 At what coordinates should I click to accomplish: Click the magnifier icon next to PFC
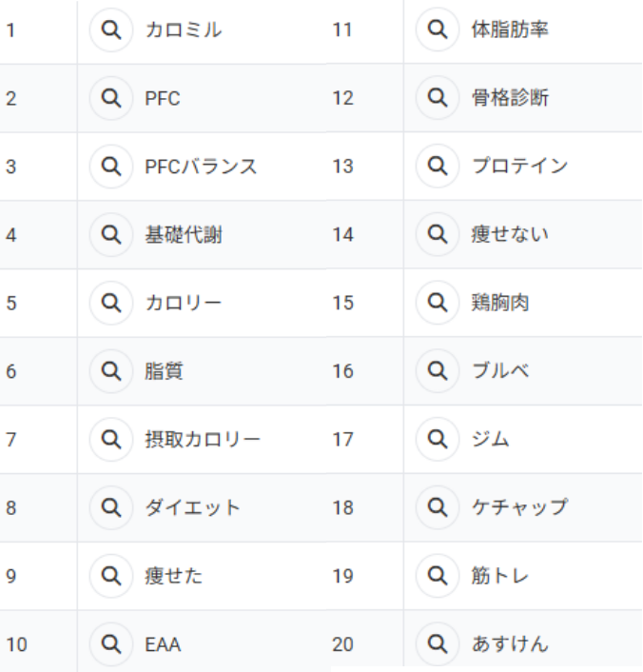(111, 98)
